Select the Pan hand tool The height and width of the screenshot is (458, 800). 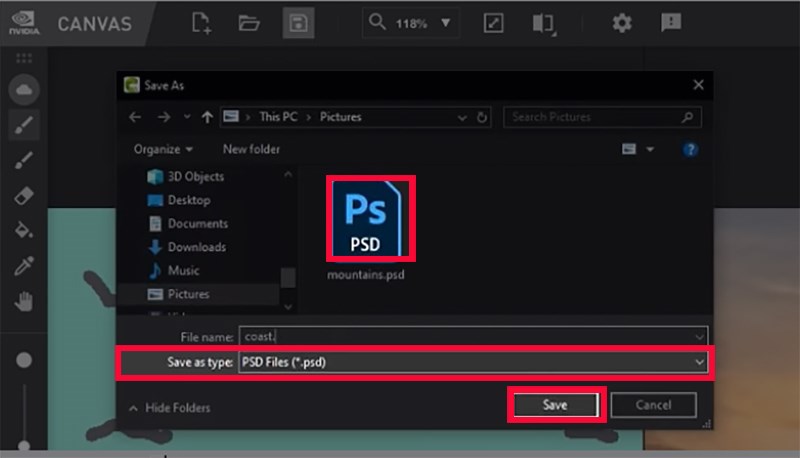coord(24,301)
